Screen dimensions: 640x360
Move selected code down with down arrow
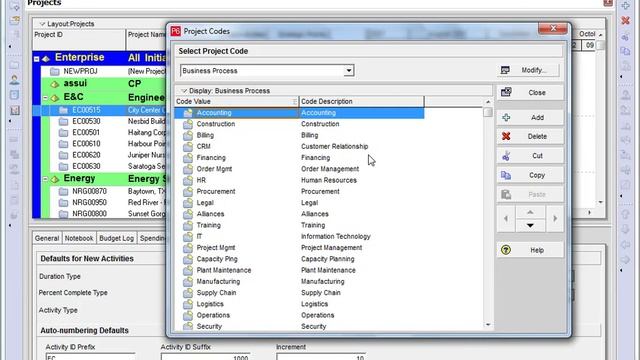[x=530, y=225]
